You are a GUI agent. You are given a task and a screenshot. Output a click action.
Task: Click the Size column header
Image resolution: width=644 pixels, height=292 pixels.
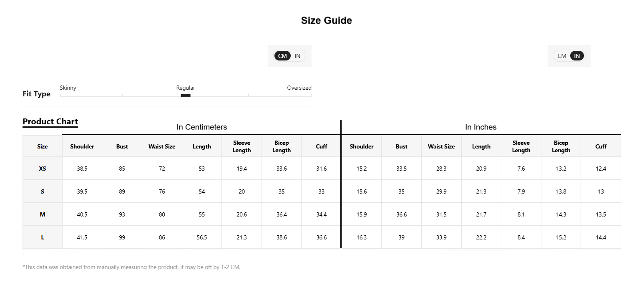(x=43, y=146)
